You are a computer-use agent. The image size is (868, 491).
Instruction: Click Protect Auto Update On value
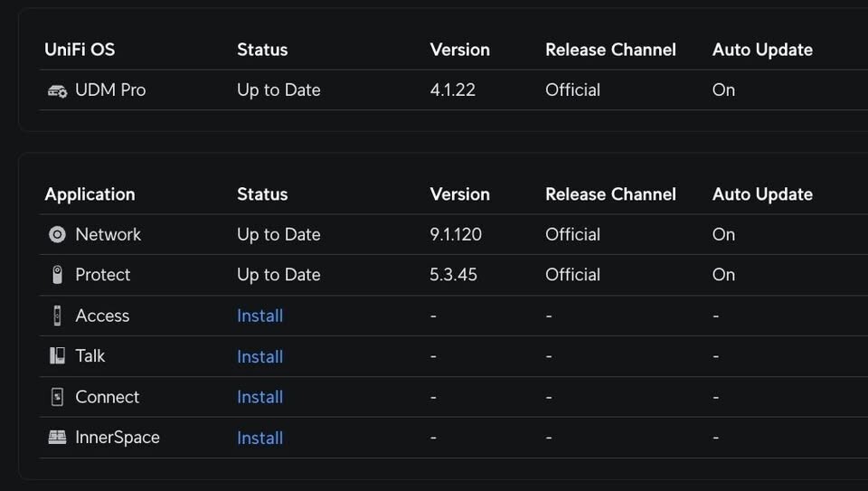[x=723, y=275]
